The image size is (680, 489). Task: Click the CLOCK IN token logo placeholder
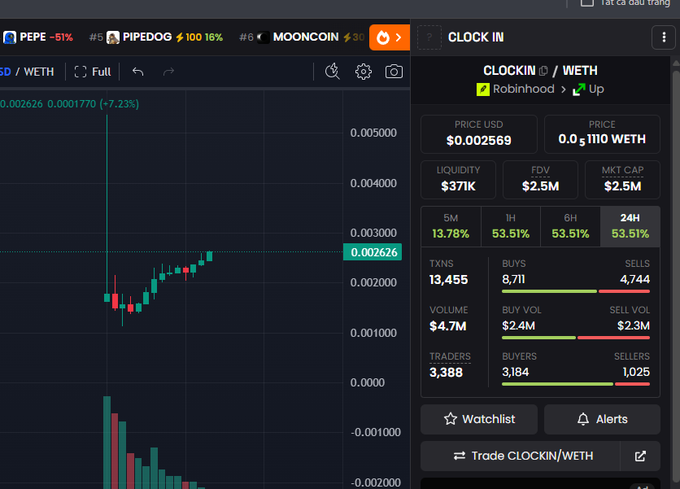(429, 38)
